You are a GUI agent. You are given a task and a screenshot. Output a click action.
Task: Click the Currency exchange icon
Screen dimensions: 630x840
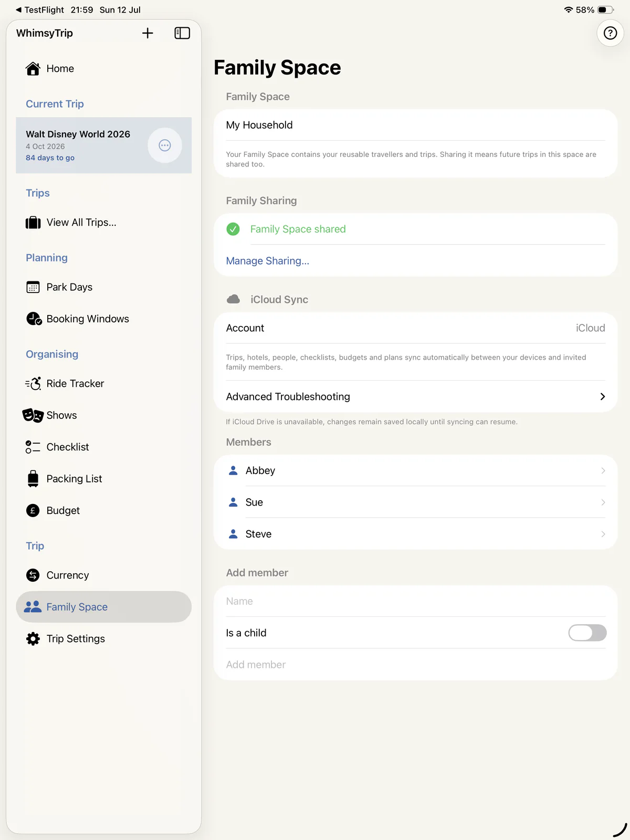(x=33, y=575)
